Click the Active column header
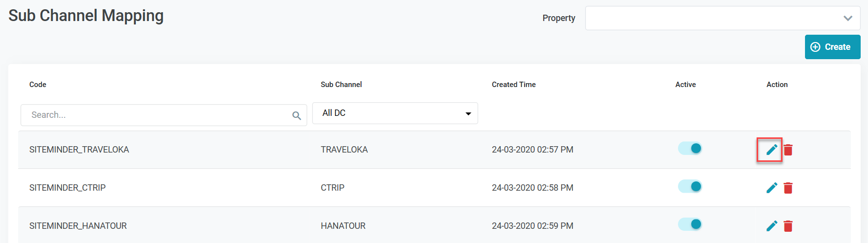This screenshot has height=243, width=868. [685, 85]
